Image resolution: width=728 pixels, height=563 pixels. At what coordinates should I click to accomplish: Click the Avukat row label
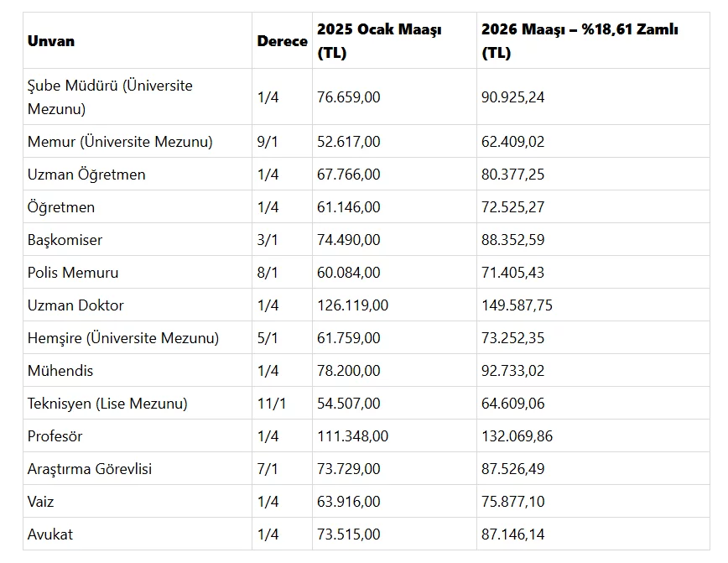point(49,534)
